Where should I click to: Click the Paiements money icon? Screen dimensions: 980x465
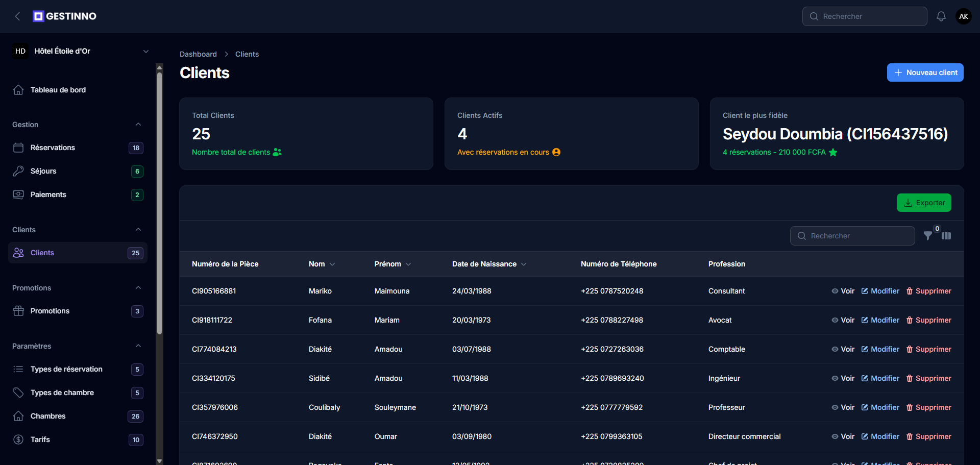pyautogui.click(x=18, y=194)
